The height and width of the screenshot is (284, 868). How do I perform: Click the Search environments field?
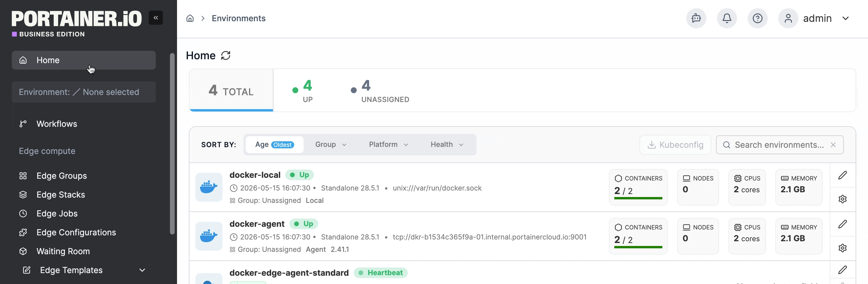pos(779,145)
